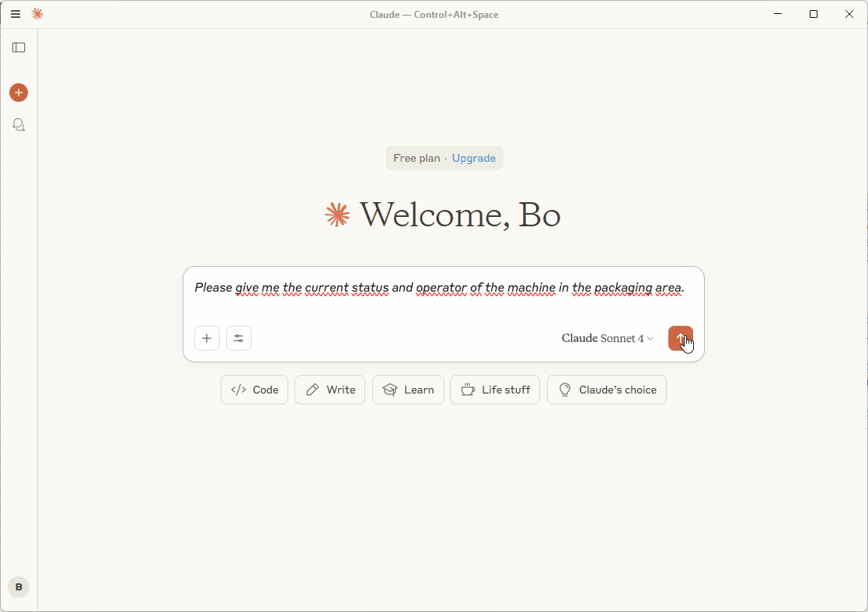Screen dimensions: 868x612
Task: Click the Claude starburst logo in title bar
Action: [x=37, y=14]
